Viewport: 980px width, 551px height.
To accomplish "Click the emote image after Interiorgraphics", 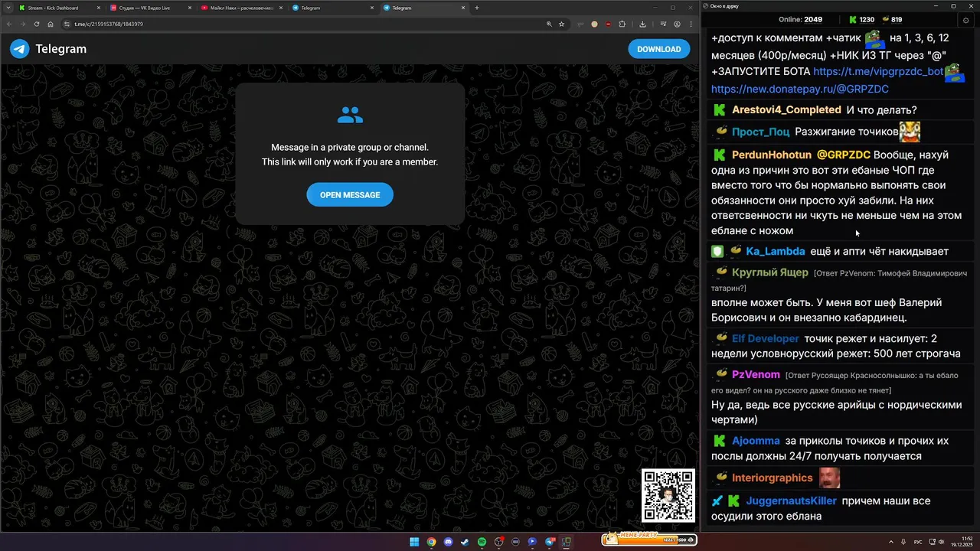I will point(830,478).
